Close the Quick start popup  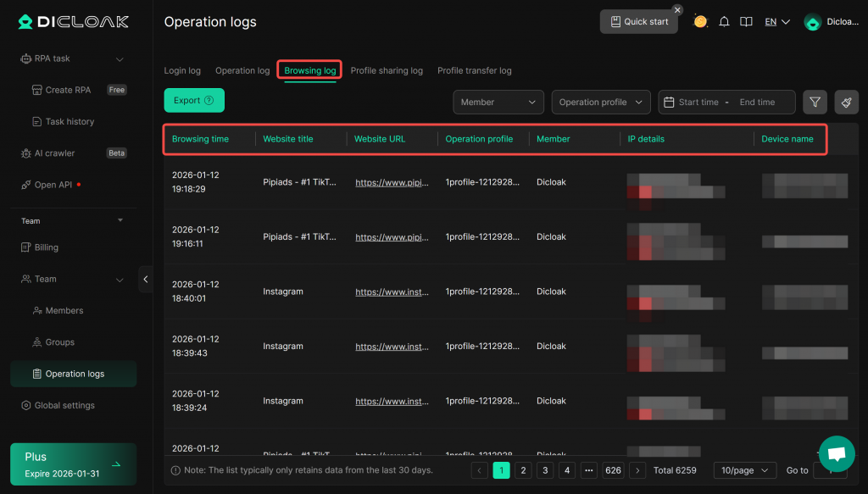pyautogui.click(x=677, y=10)
